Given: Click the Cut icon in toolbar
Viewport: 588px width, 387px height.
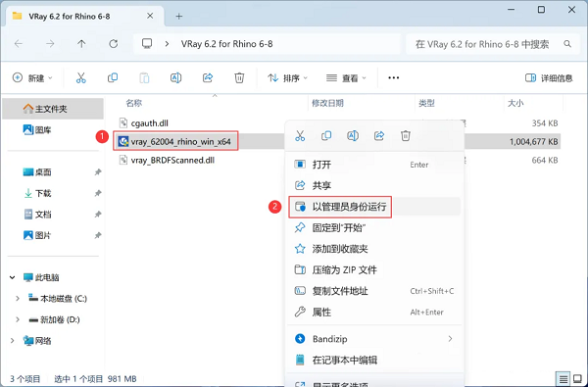Looking at the screenshot, I should coord(80,77).
